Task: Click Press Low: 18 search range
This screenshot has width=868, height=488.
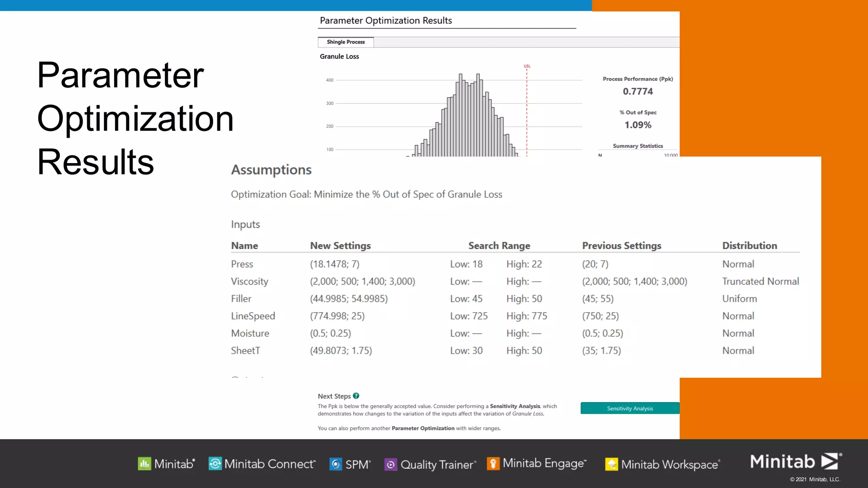Action: pos(466,264)
